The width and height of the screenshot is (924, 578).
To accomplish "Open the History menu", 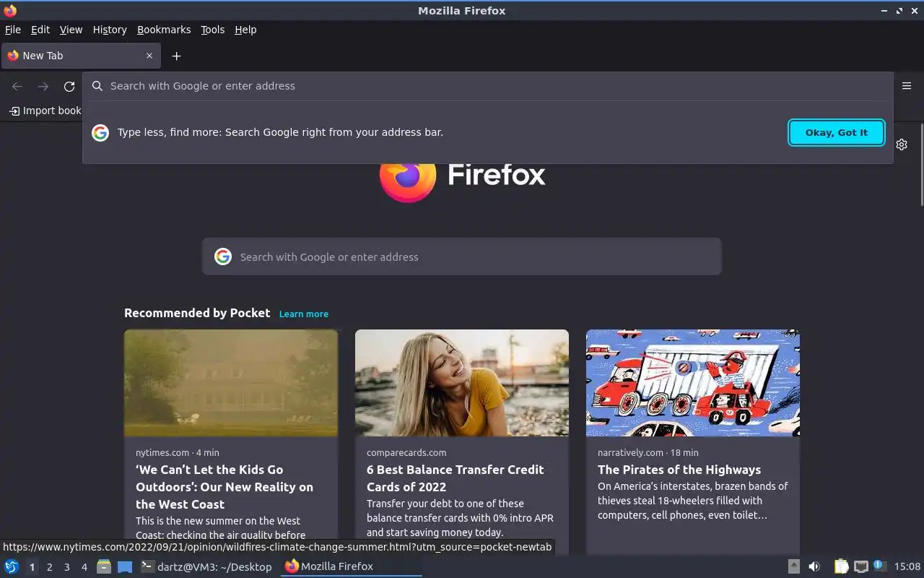I will 110,30.
